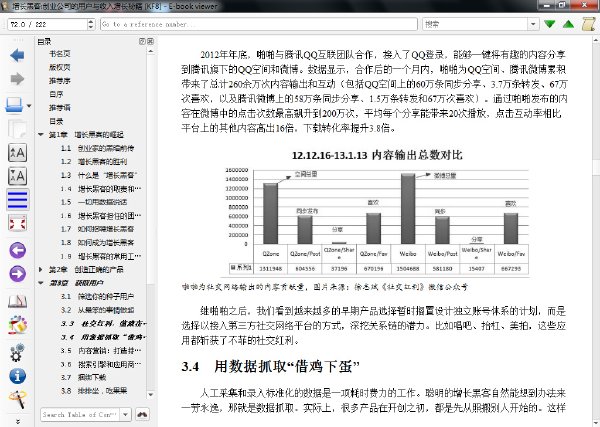Click the section heading starting with 3.4
This screenshot has width=600, height=427.
click(x=270, y=367)
